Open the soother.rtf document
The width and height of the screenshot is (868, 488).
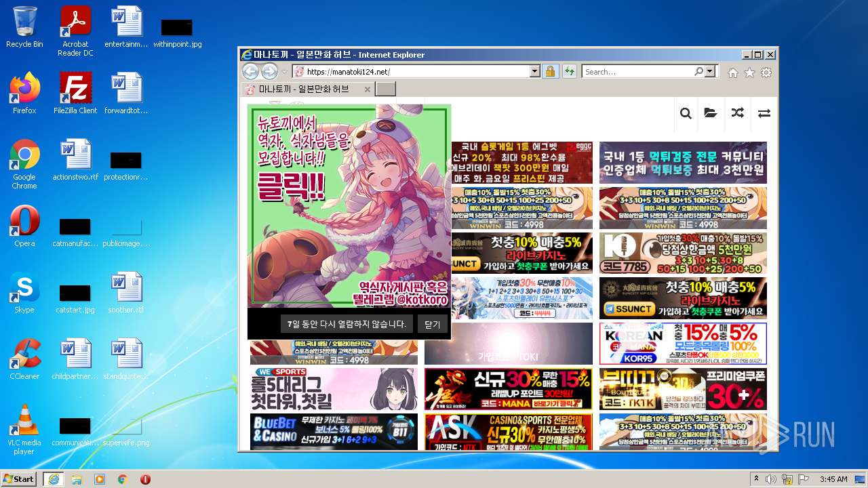point(126,293)
